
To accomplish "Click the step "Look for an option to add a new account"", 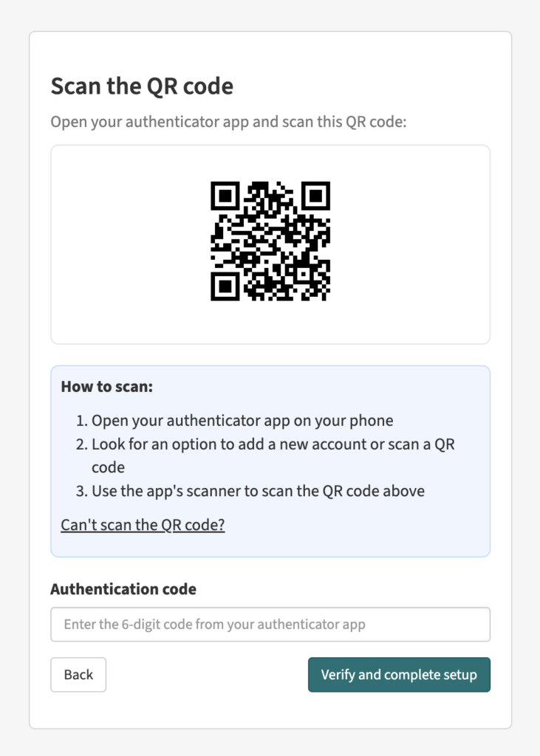I will (x=273, y=444).
